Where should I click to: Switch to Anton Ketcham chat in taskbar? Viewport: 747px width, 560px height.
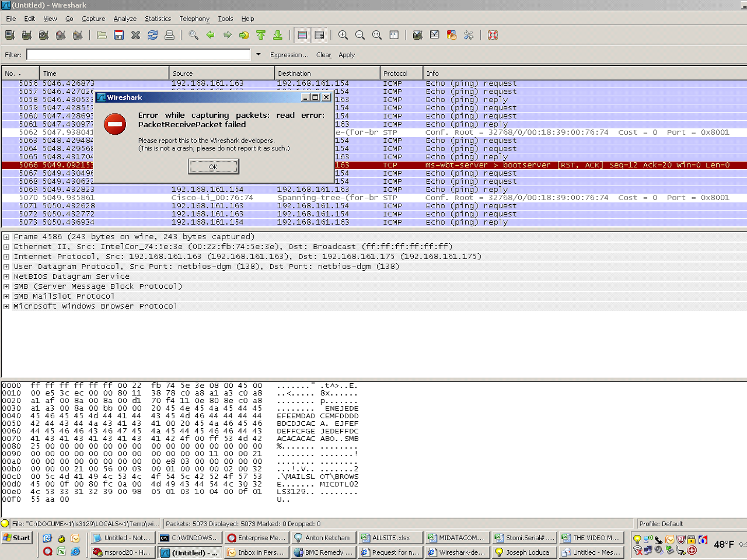coord(323,538)
